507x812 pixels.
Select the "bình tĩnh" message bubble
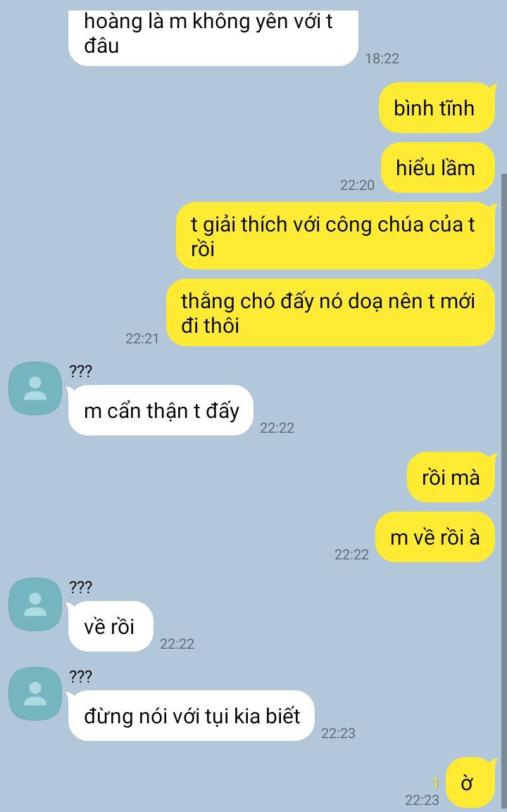[x=437, y=108]
